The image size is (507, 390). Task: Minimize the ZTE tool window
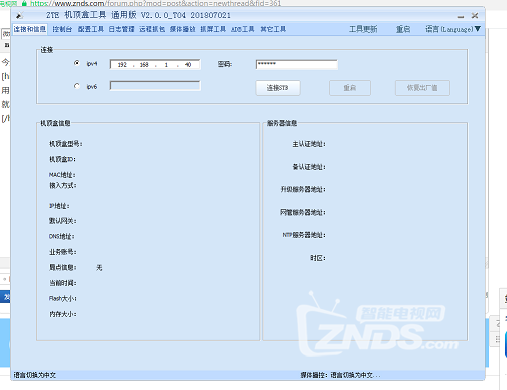461,16
